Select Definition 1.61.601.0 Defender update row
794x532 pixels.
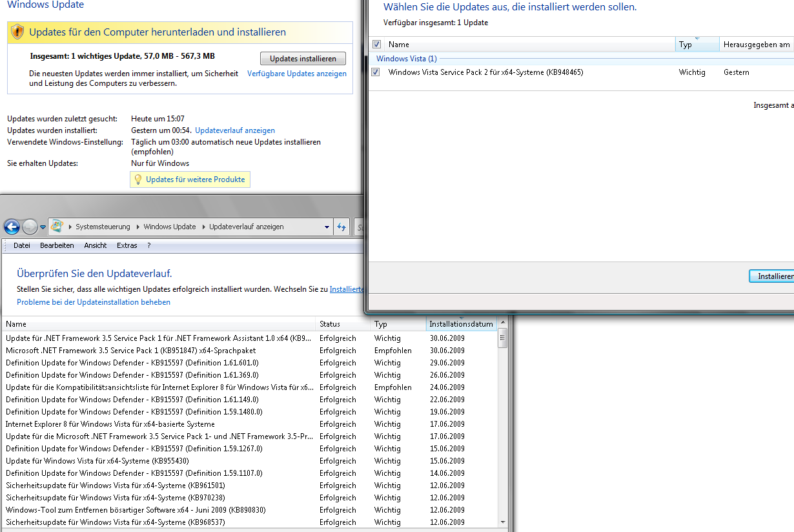[x=250, y=363]
